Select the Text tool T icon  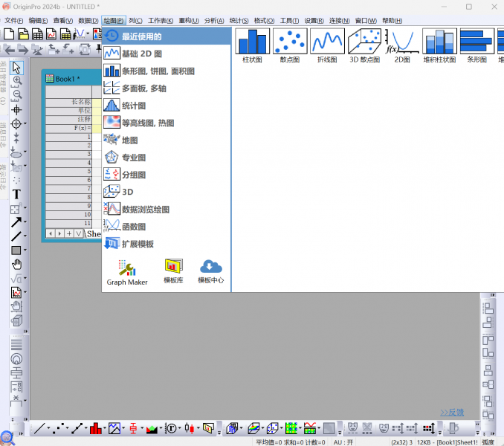pos(16,195)
